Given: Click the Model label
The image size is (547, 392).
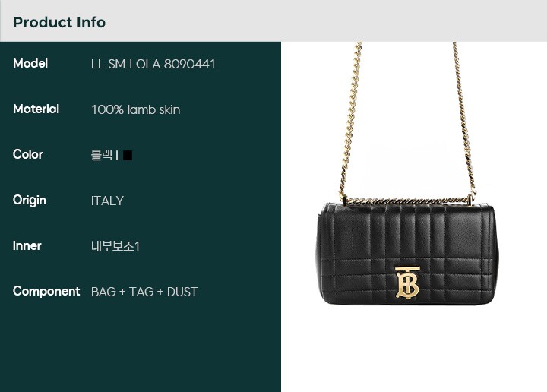Looking at the screenshot, I should pos(30,64).
